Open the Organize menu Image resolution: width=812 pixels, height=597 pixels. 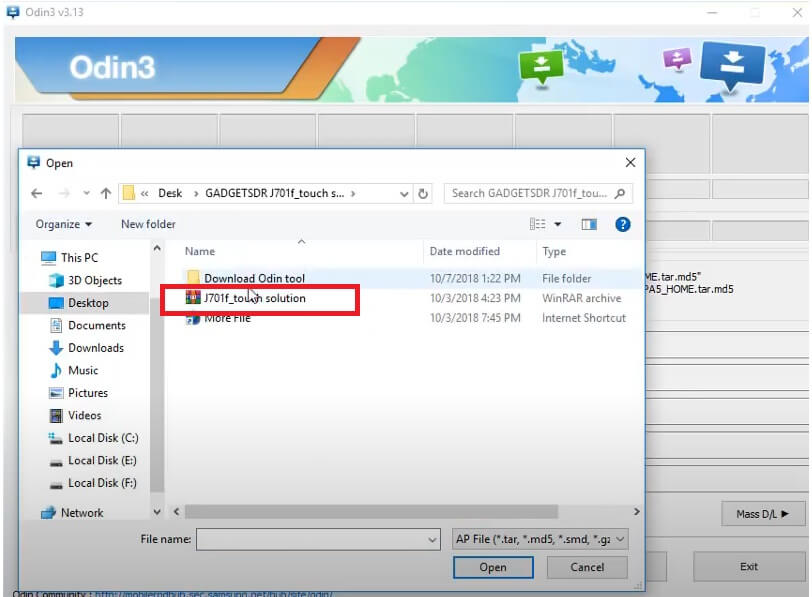pyautogui.click(x=63, y=224)
